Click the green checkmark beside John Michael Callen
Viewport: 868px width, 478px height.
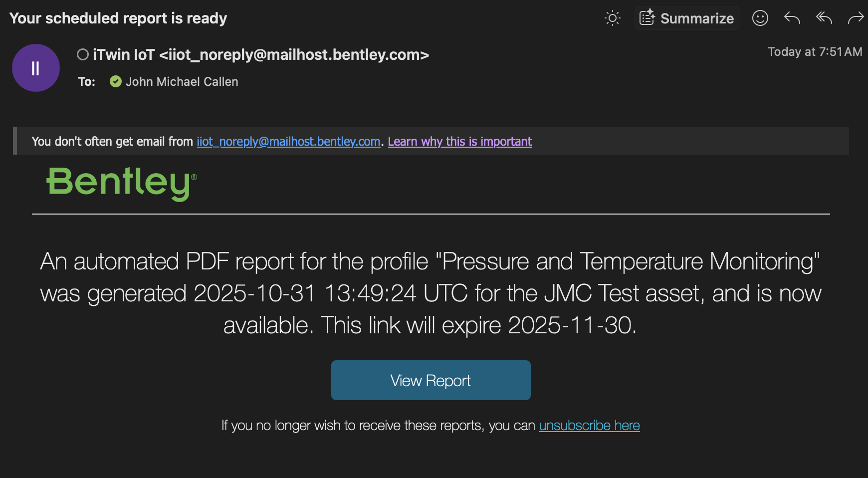pos(116,81)
